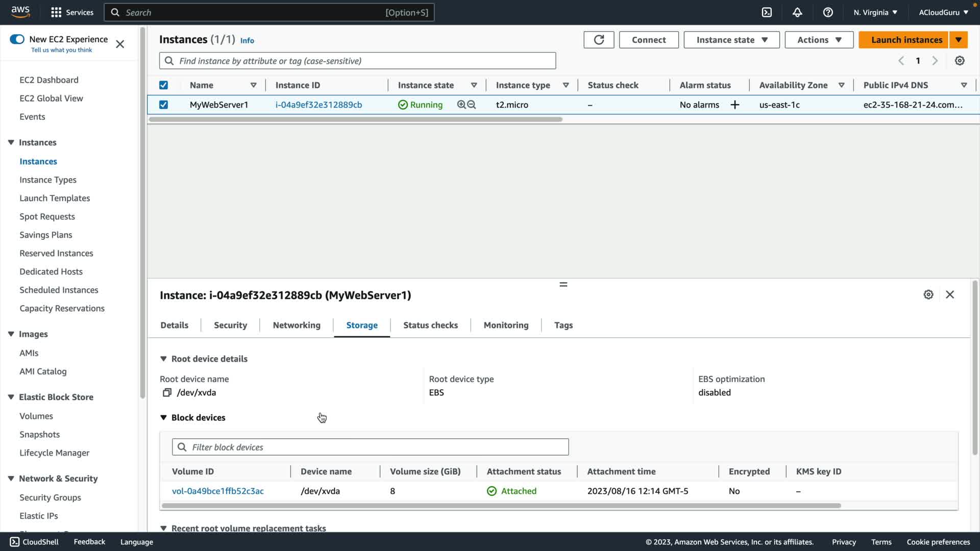Open the notifications bell icon
The width and height of the screenshot is (980, 551).
[x=797, y=12]
